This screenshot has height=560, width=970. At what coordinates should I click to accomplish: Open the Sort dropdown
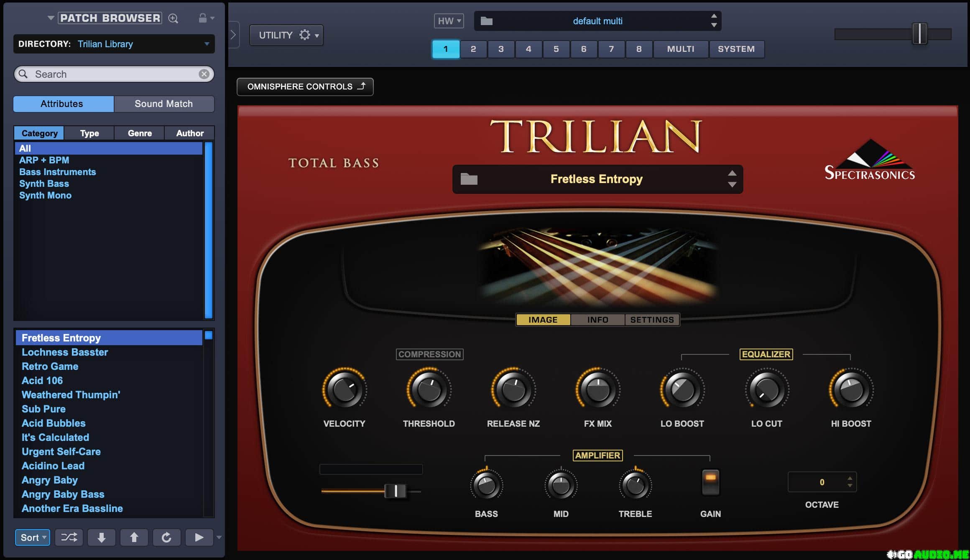(x=33, y=537)
